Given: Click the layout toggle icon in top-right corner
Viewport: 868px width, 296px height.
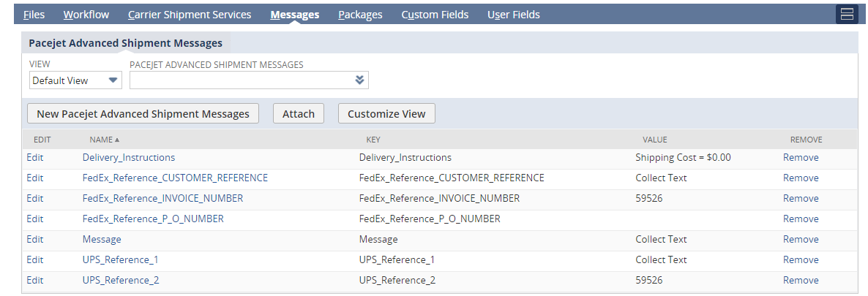Looking at the screenshot, I should [x=847, y=15].
